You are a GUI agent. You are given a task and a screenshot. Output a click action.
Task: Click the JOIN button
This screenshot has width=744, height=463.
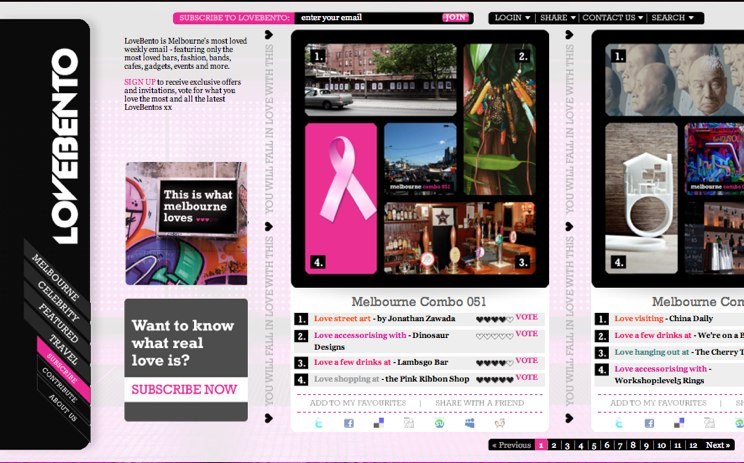point(456,18)
